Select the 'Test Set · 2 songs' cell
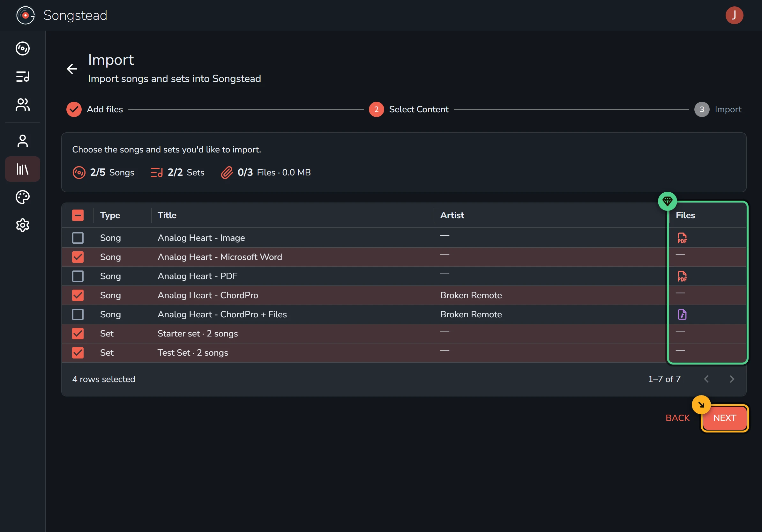The image size is (762, 532). tap(193, 352)
